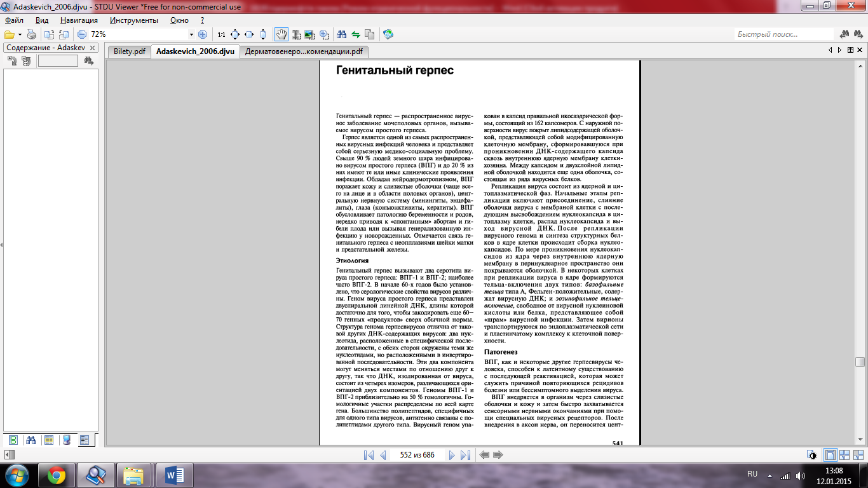Expand all contents tree items icon
This screenshot has height=488, width=868.
coord(12,61)
